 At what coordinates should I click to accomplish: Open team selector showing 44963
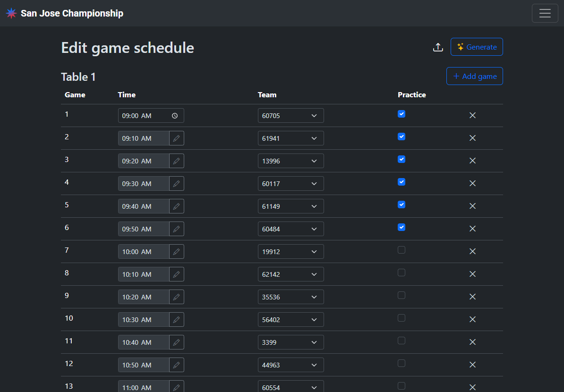(291, 365)
